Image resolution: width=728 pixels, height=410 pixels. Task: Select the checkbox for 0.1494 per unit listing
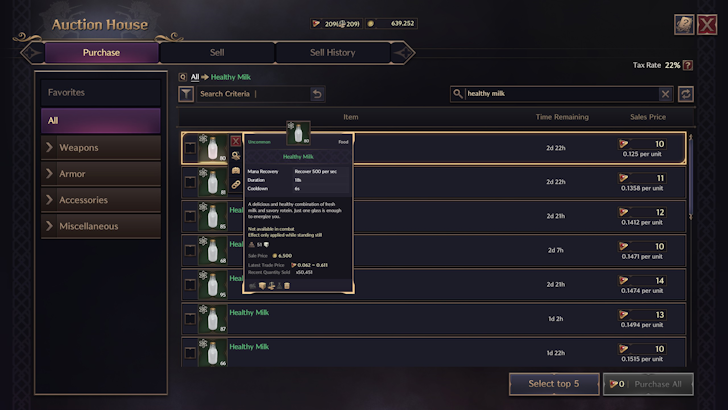pyautogui.click(x=190, y=319)
